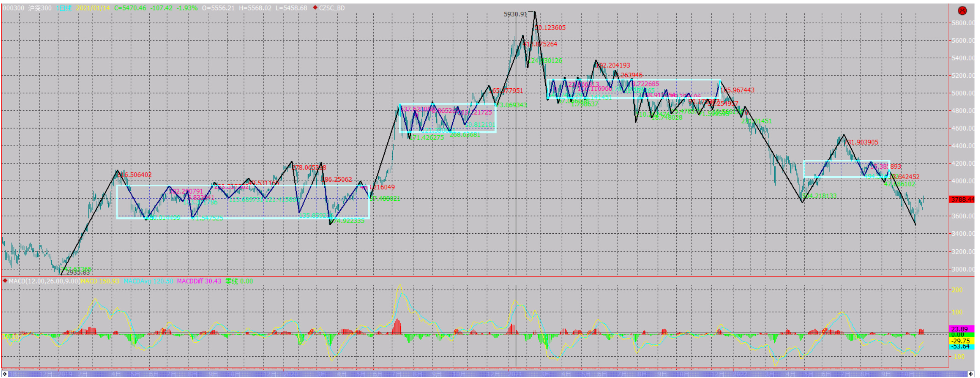Click the date 2021/01/14 in the header

coord(93,8)
